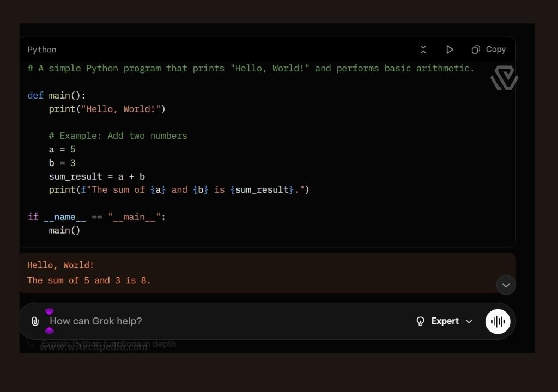558x392 pixels.
Task: Click the Grok watermark logo
Action: click(x=504, y=78)
